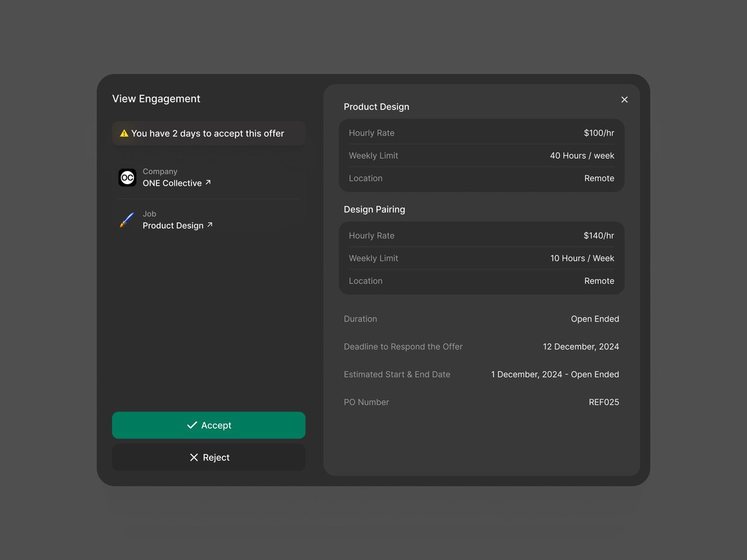
Task: Click Remote location under Design Pairing
Action: 599,281
